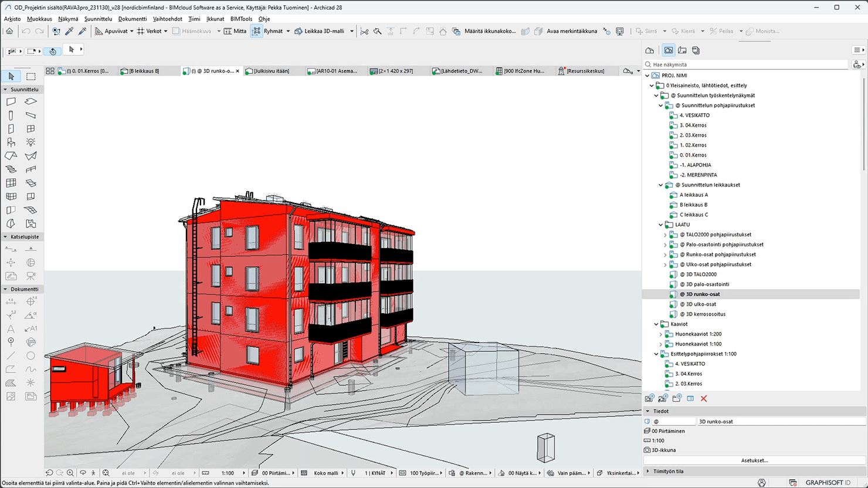Select the Spline tool
Image resolution: width=868 pixels, height=488 pixels.
point(31,369)
